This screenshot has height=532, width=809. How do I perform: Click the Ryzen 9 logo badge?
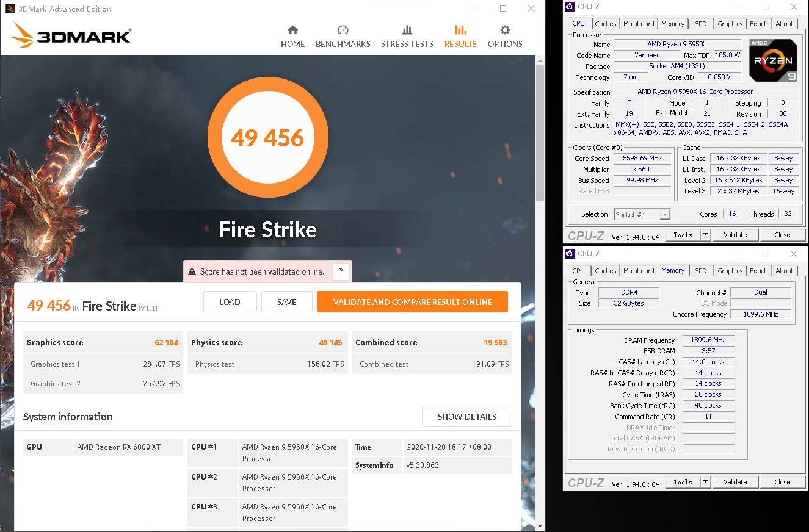pyautogui.click(x=773, y=60)
